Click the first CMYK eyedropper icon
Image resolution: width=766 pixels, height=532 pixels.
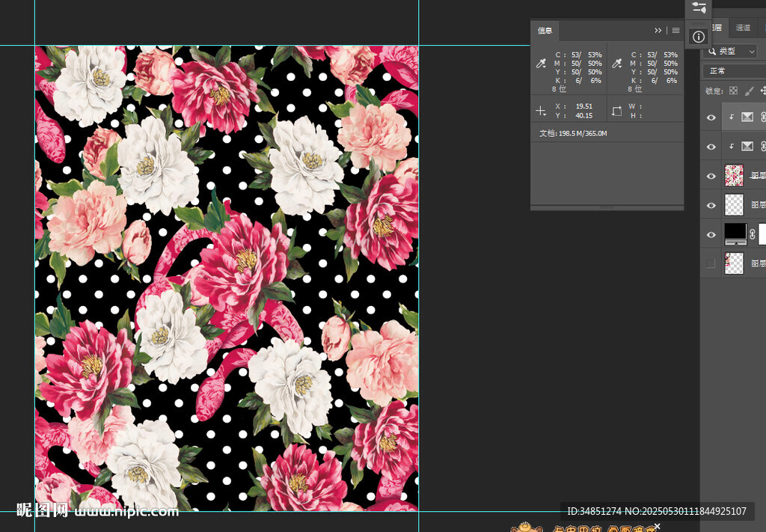click(542, 64)
